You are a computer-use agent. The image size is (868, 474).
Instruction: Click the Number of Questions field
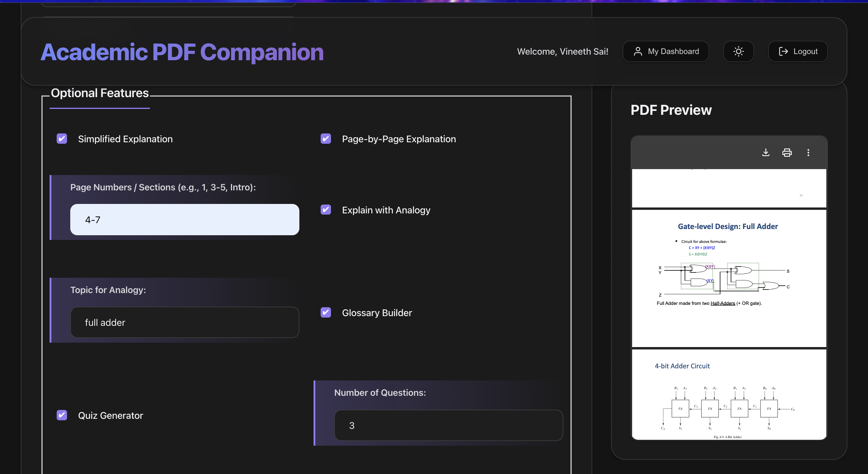[x=448, y=426]
